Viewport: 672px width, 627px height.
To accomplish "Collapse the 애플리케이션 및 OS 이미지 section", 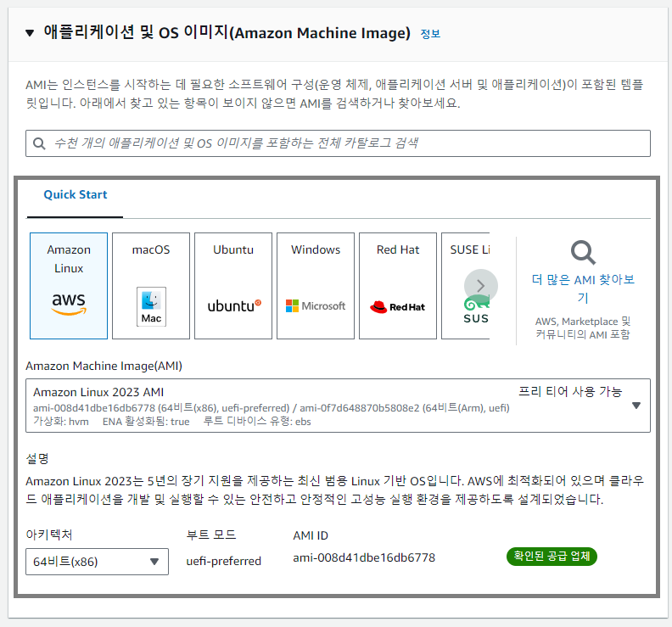I will pyautogui.click(x=30, y=33).
